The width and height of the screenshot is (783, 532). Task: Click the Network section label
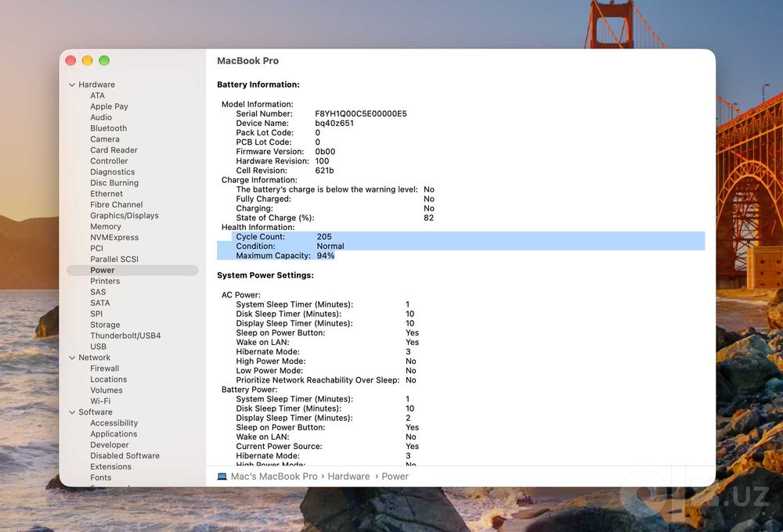[x=95, y=358]
